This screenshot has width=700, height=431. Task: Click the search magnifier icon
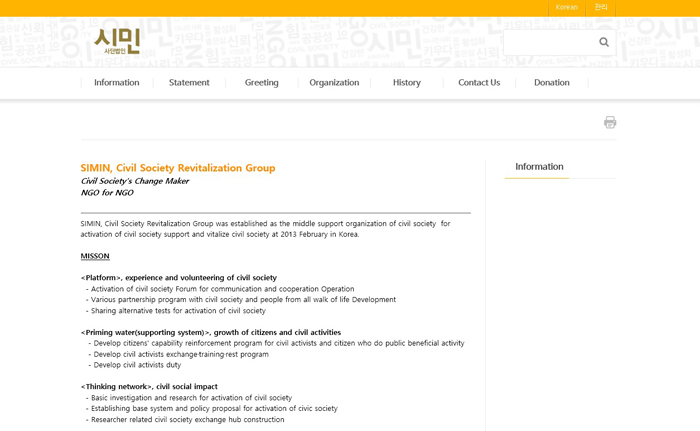tap(604, 42)
